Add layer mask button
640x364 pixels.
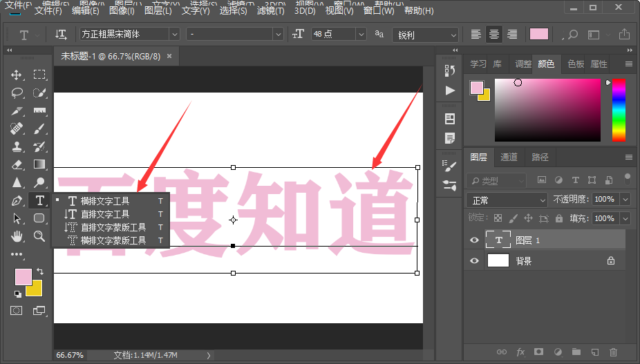539,352
